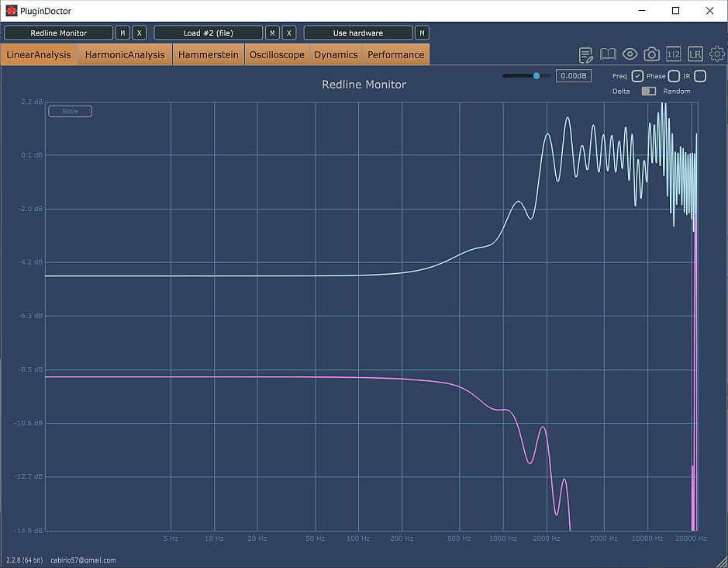Mute the Redline Monitor plugin slot
The width and height of the screenshot is (728, 568).
122,33
